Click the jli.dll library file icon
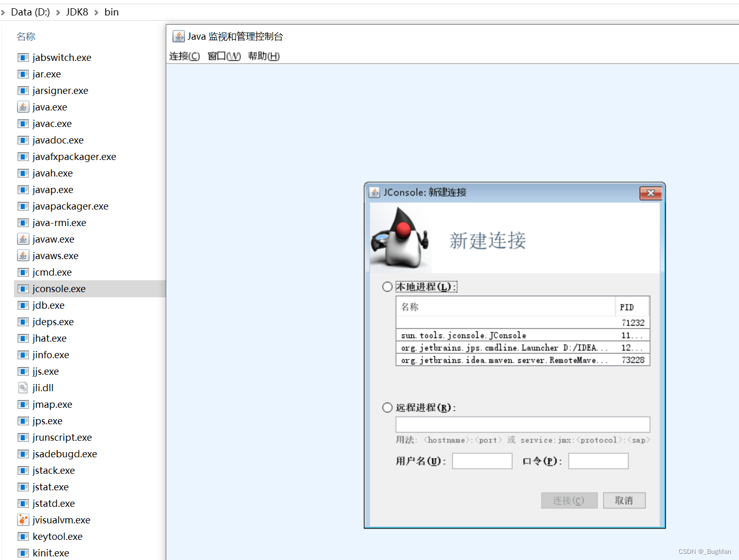739x560 pixels. pyautogui.click(x=23, y=388)
